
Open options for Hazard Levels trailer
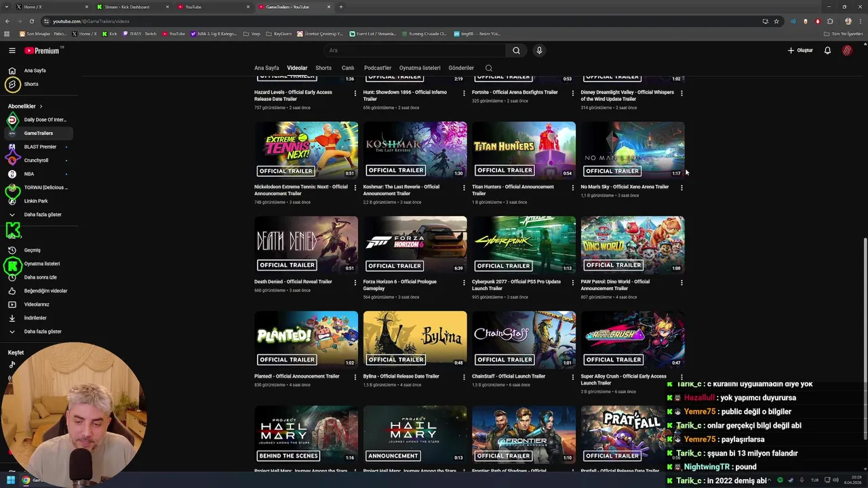[x=355, y=93]
